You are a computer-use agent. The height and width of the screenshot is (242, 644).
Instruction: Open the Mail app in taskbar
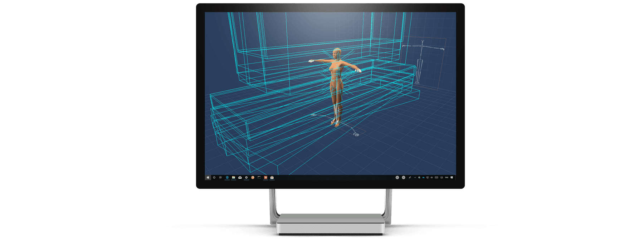tap(240, 177)
